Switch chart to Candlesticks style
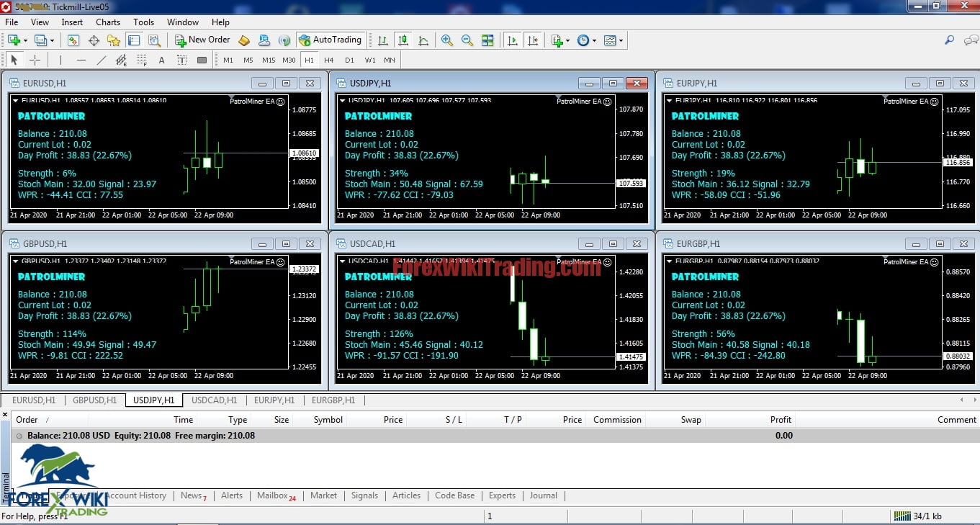The width and height of the screenshot is (980, 525). (403, 40)
